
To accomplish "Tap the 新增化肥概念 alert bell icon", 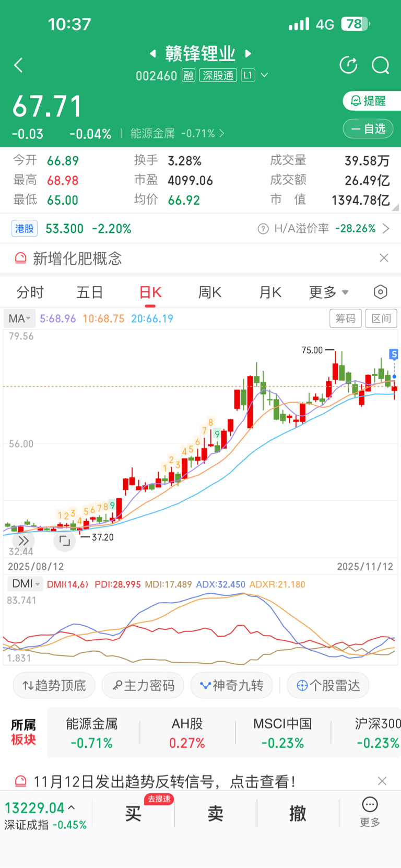I will (20, 258).
